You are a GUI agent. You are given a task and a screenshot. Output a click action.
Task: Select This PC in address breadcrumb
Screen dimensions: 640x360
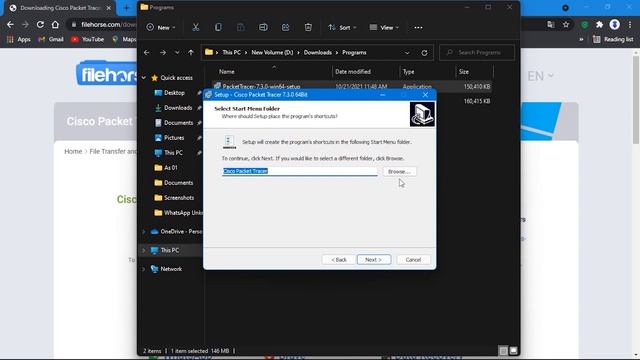click(x=231, y=53)
